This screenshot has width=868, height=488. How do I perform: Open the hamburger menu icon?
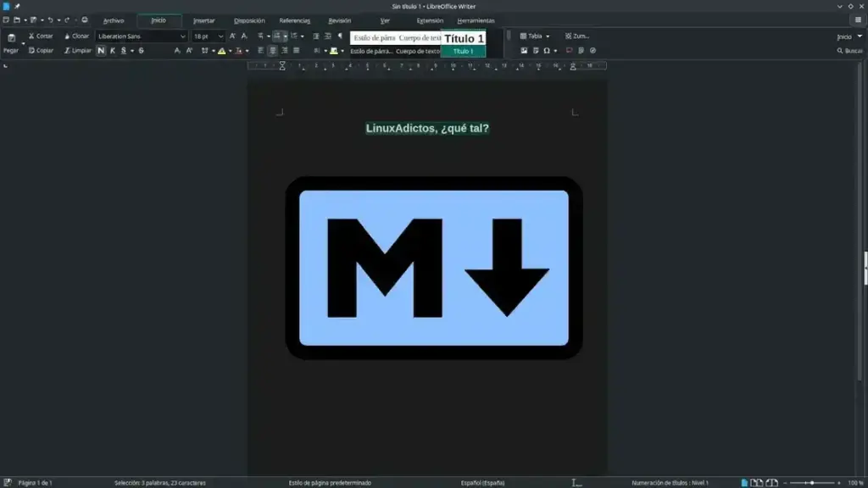(858, 20)
